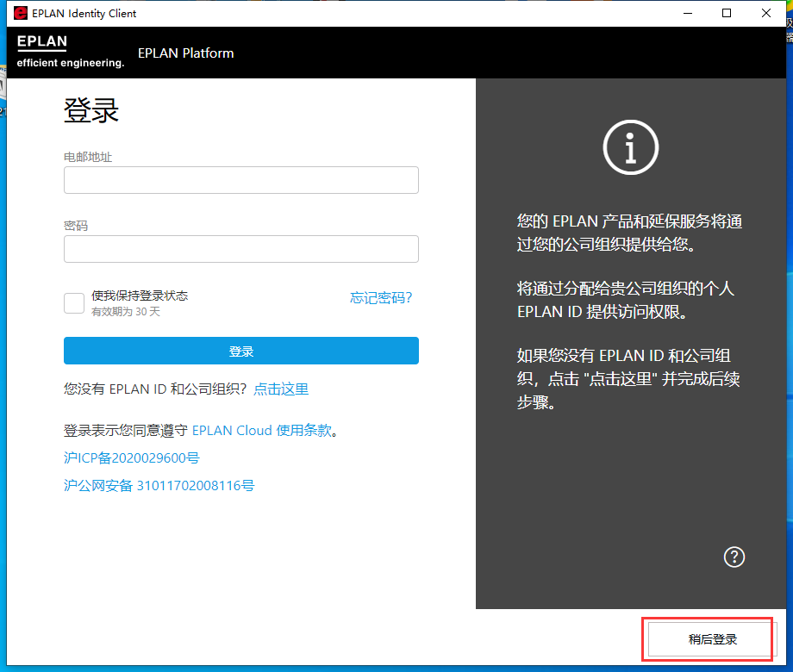Image resolution: width=793 pixels, height=672 pixels.
Task: Click the EPLAN efficient engineering logo
Action: 42,41
